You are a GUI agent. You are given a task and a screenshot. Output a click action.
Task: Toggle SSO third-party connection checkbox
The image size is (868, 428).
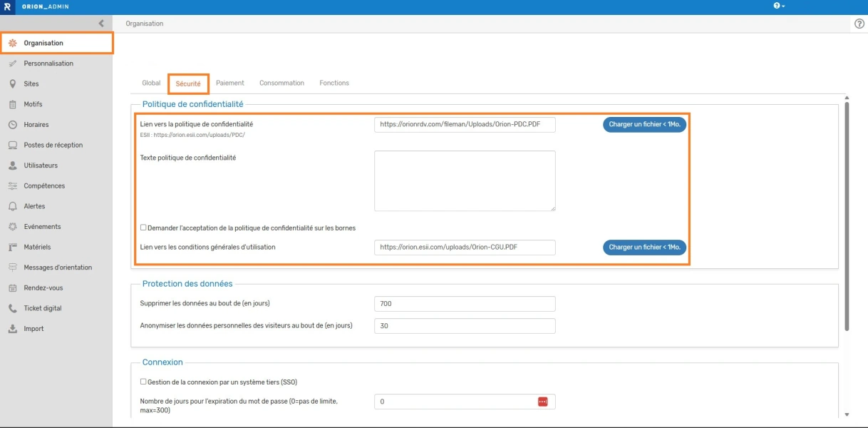click(143, 382)
